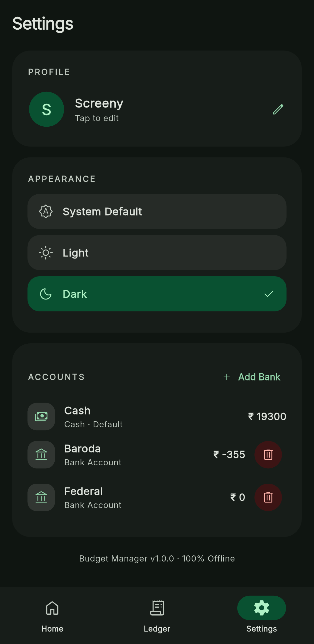The height and width of the screenshot is (644, 314).
Task: Click the Baroda balance ₹ -355
Action: click(x=229, y=455)
